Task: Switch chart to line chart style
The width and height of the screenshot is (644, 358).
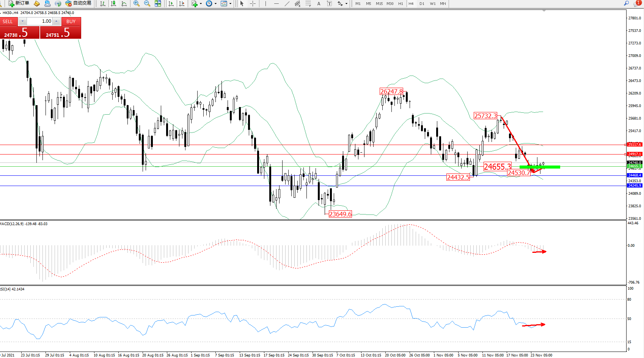Action: pos(124,3)
